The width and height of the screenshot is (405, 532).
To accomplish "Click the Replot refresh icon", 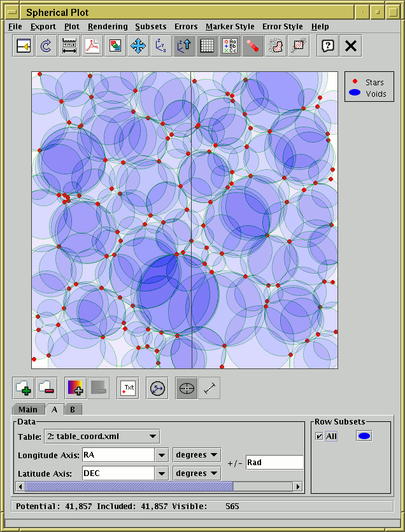I will pyautogui.click(x=46, y=46).
